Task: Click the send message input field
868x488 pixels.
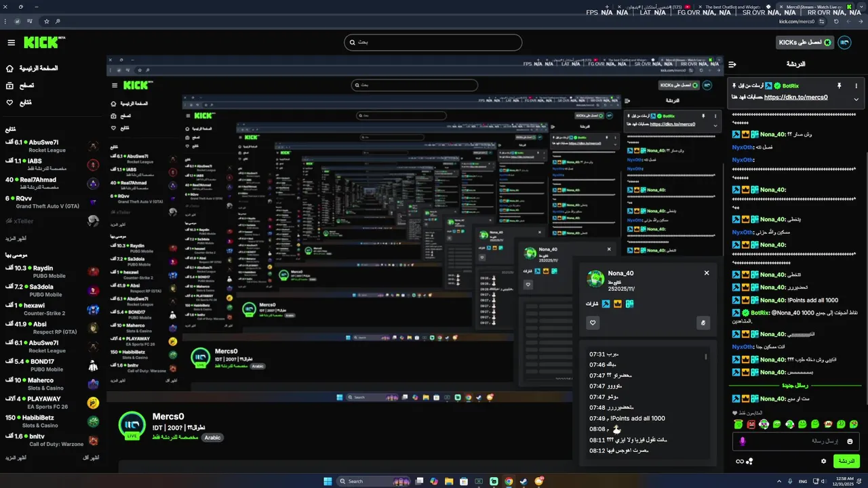Action: (x=796, y=441)
